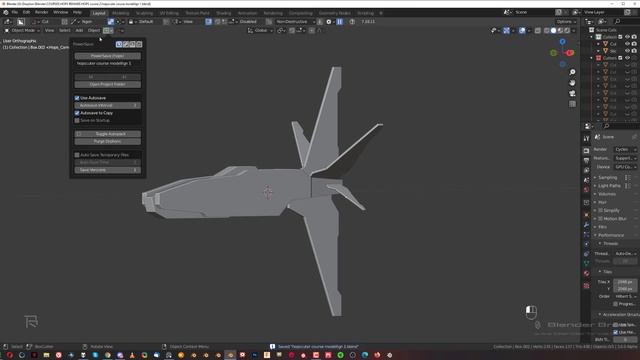Switch to the Layout workspace tab
Viewport: 640px width, 360px height.
pos(99,13)
